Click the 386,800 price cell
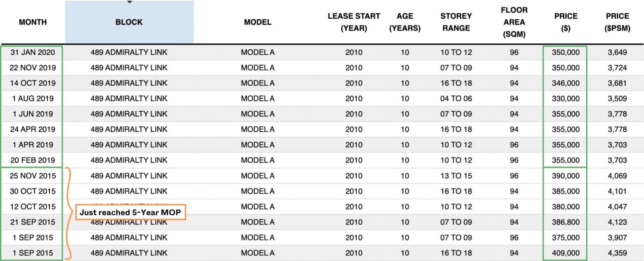Image resolution: width=644 pixels, height=261 pixels. pos(566,222)
